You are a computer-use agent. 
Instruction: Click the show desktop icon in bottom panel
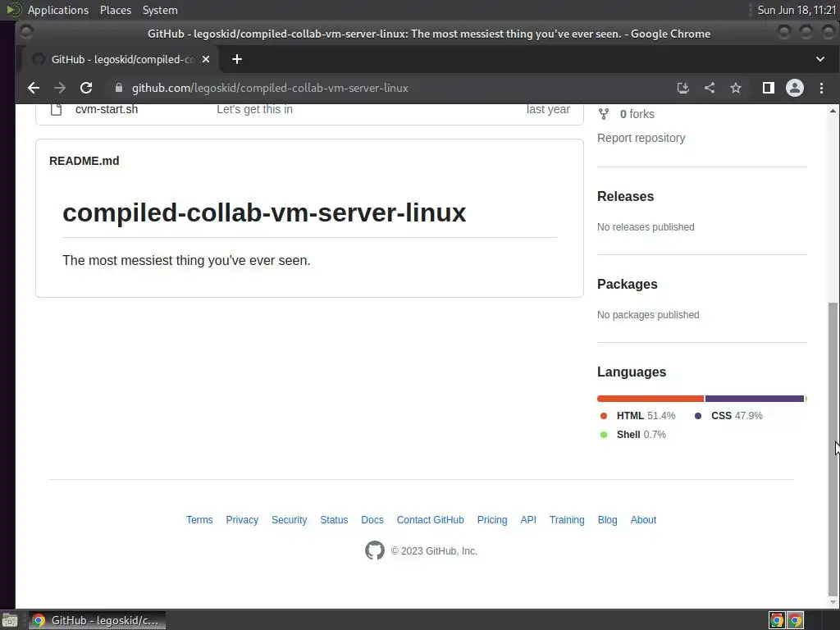(10, 620)
